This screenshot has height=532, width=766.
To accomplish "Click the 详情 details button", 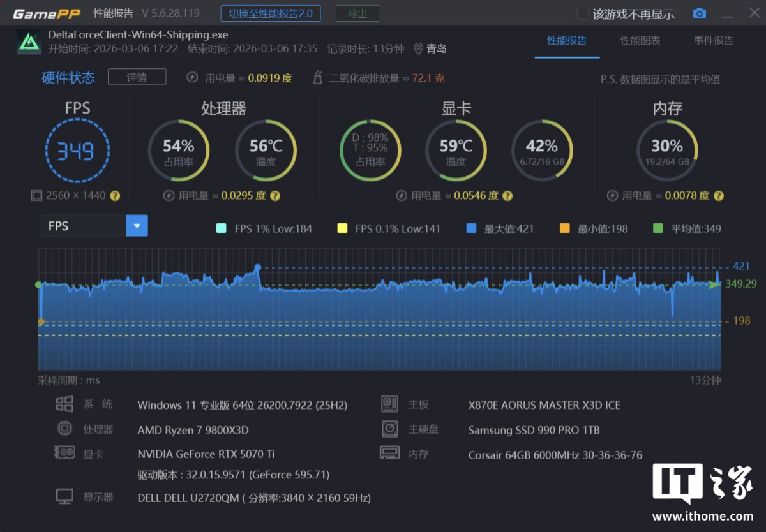I will [x=137, y=77].
